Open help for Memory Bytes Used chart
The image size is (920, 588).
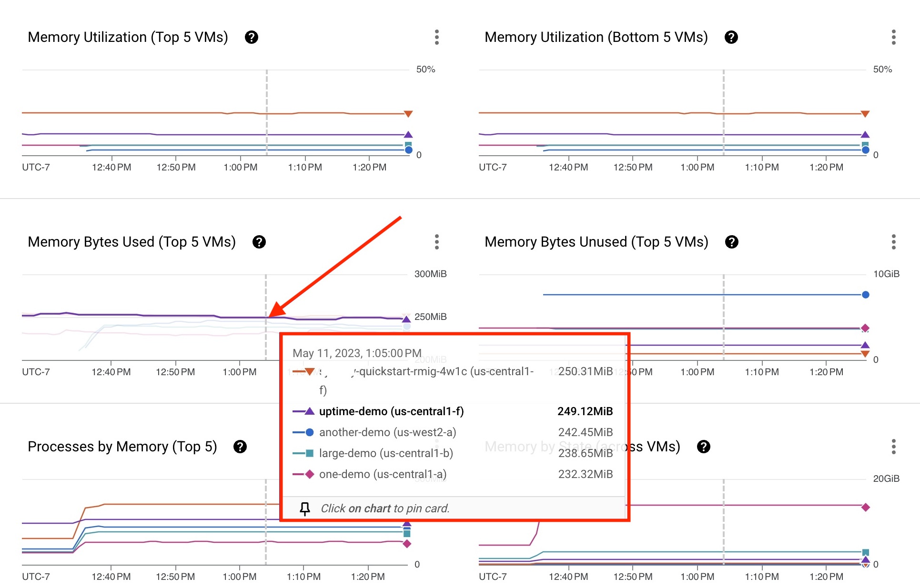point(259,242)
